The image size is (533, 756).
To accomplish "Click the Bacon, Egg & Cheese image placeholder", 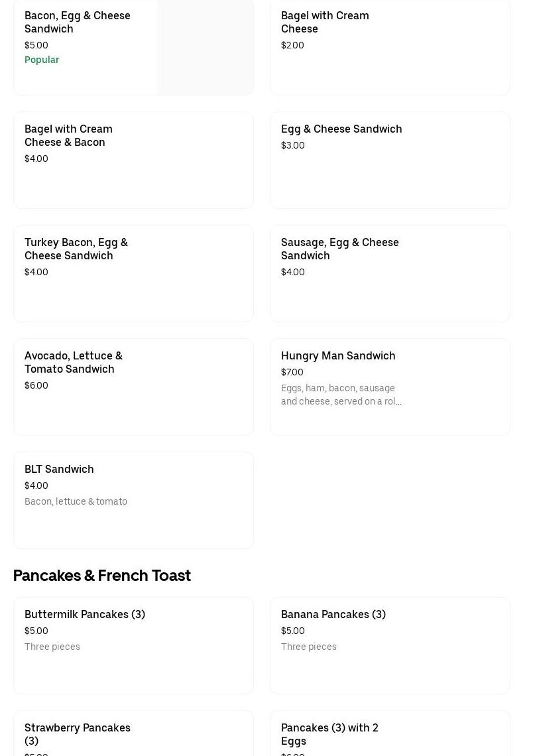I will click(x=205, y=47).
